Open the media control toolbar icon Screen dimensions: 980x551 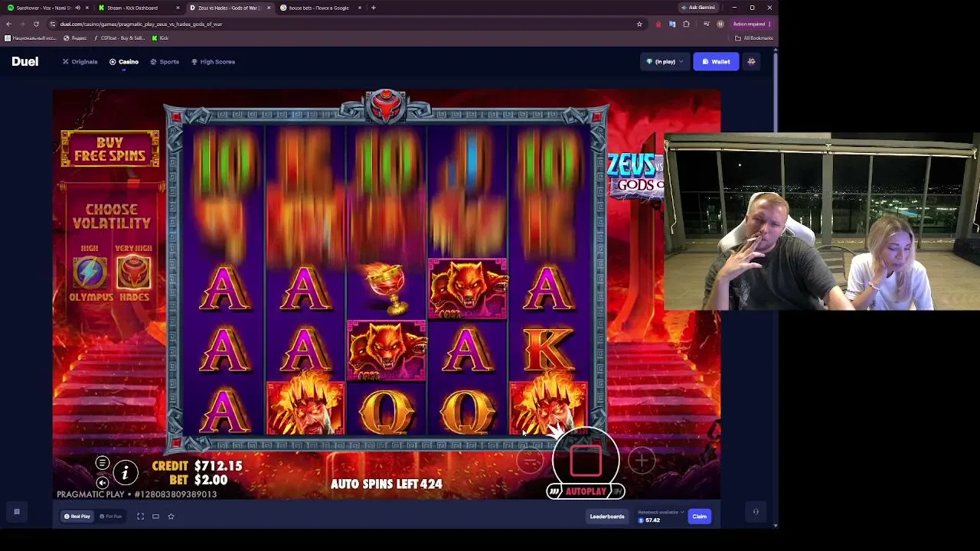pyautogui.click(x=706, y=24)
